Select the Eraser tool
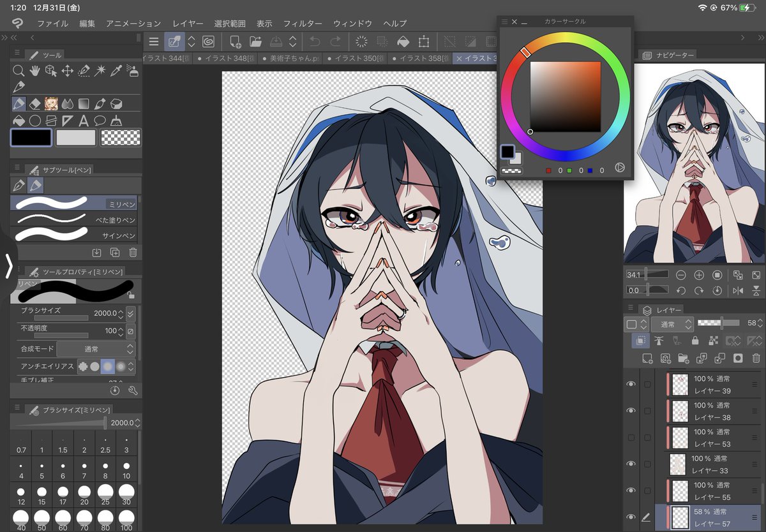The width and height of the screenshot is (766, 532). pyautogui.click(x=35, y=103)
